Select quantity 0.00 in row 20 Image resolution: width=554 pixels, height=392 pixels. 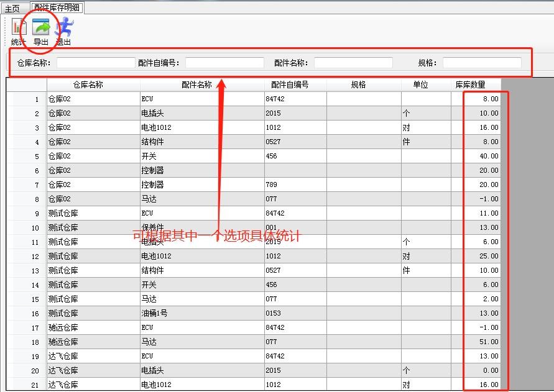coord(476,370)
